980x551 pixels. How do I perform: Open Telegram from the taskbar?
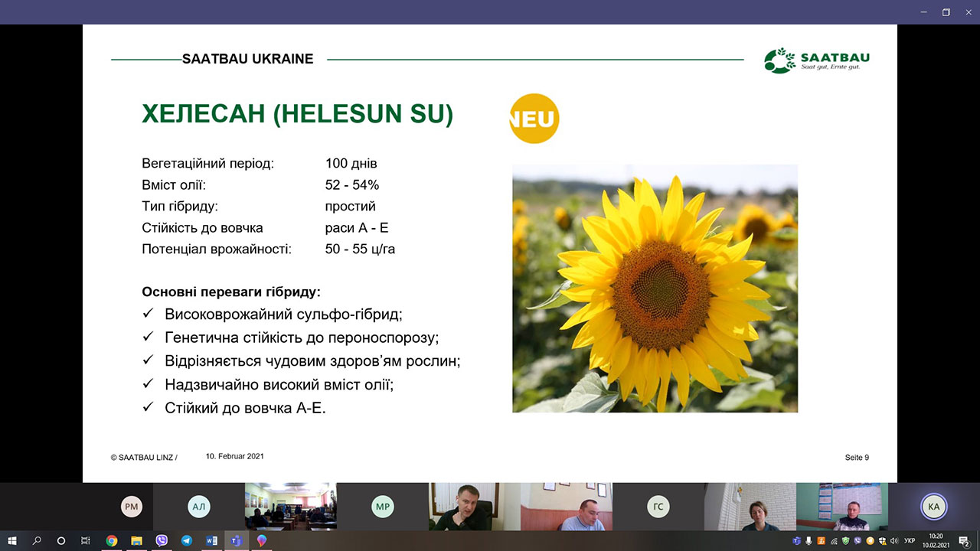pos(187,541)
